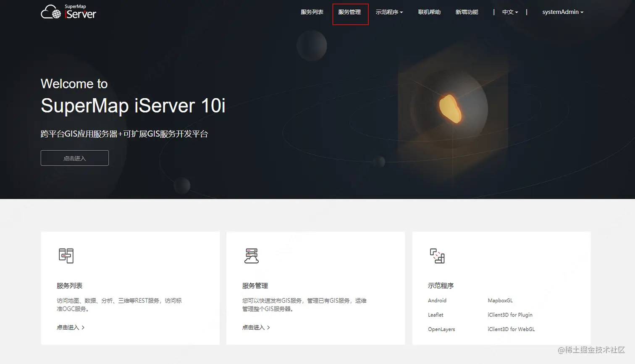Viewport: 635px width, 364px height.
Task: Click the SuperMap iServer 10i heading
Action: [x=133, y=106]
